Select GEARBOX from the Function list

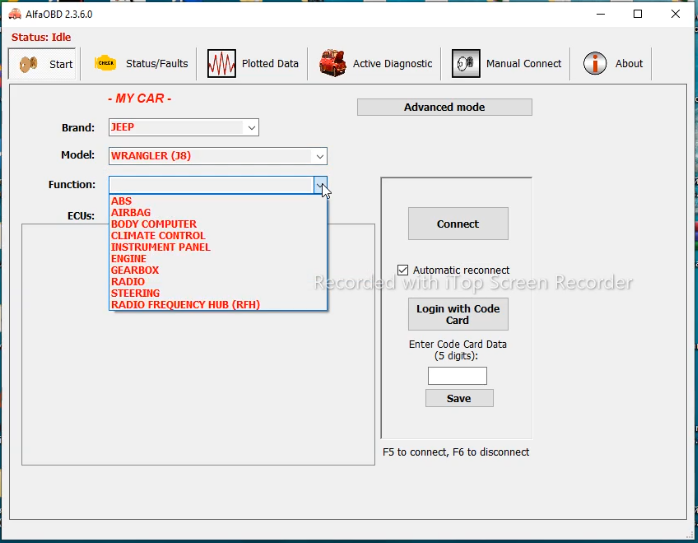218,270
